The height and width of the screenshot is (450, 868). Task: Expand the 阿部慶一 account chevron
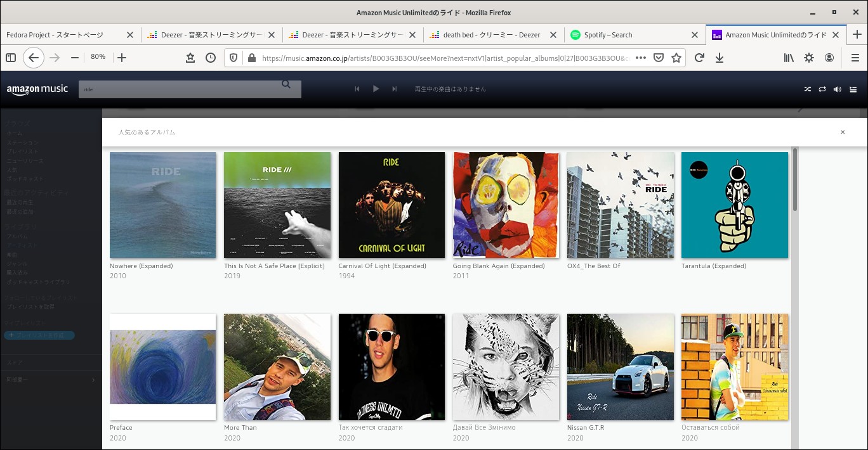pyautogui.click(x=93, y=380)
